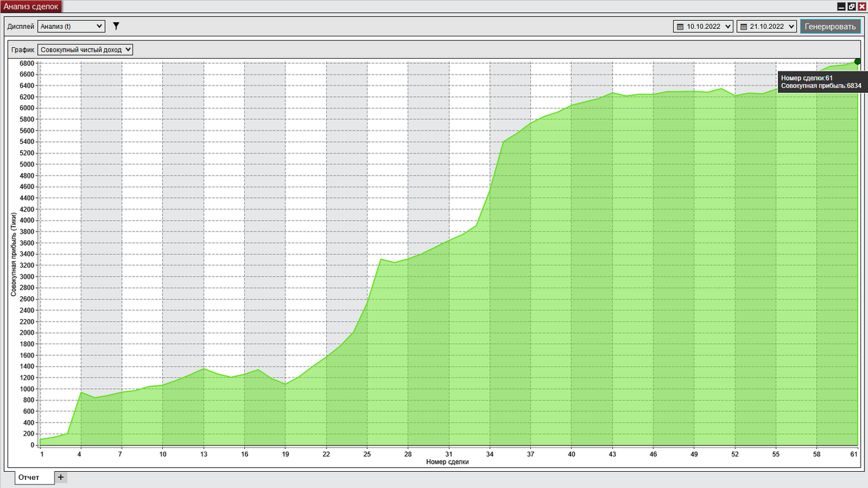Screen dimensions: 868x488
Task: Click the y-axis title Совокупная прибыль (Тики)
Action: pyautogui.click(x=13, y=254)
